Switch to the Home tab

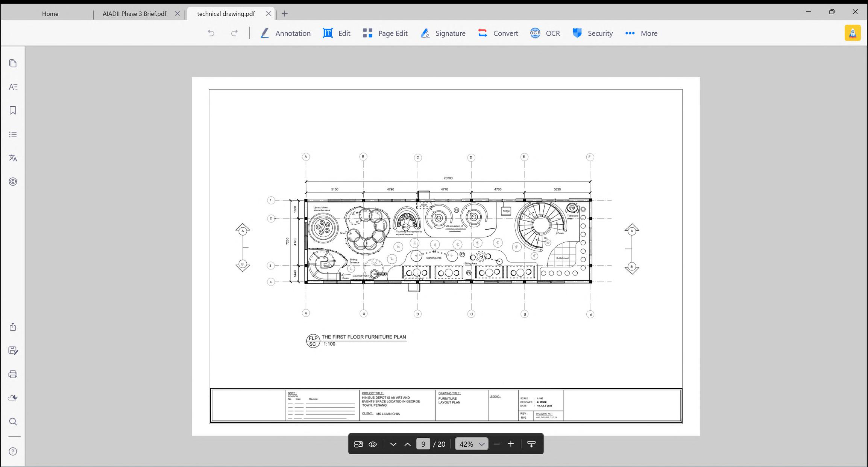point(50,14)
